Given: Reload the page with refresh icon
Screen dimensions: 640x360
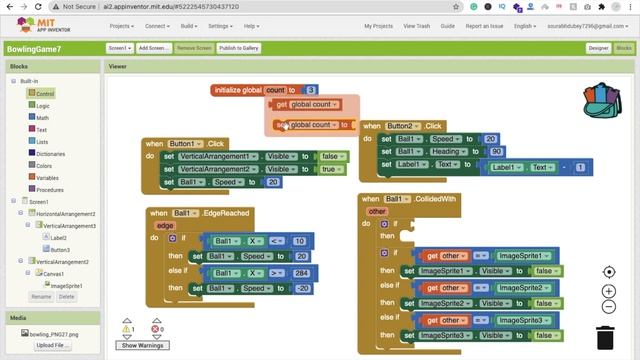Looking at the screenshot, I should tap(38, 7).
